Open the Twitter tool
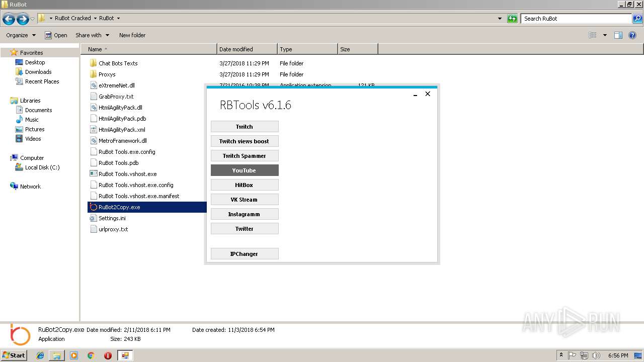Screen dimensions: 644x362 coord(245,229)
